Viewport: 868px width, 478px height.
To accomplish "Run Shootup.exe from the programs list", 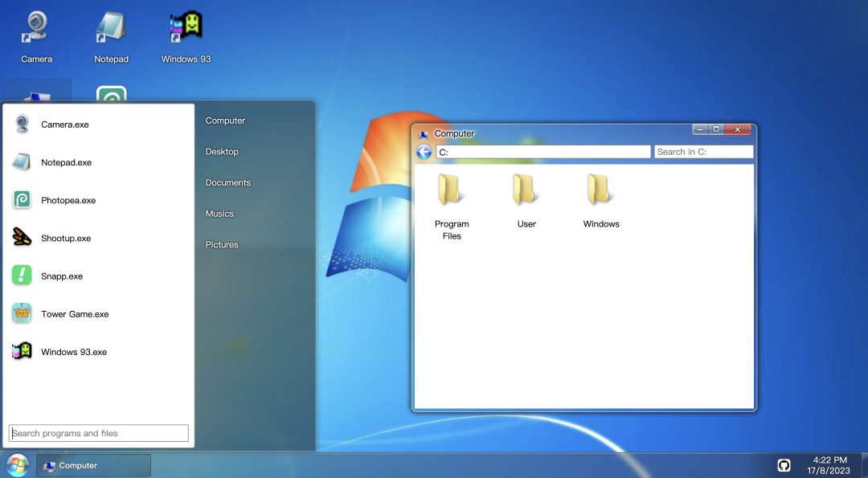I will click(99, 238).
